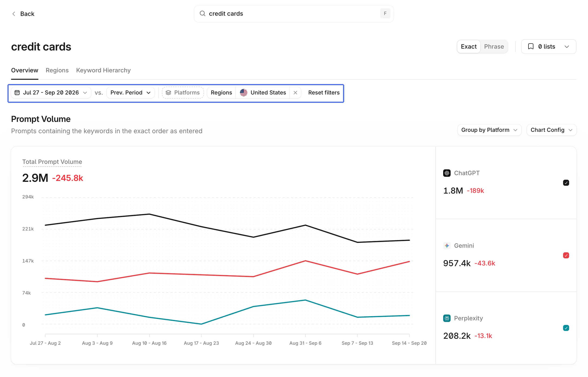Toggle the Gemini series checkbox

pos(566,255)
